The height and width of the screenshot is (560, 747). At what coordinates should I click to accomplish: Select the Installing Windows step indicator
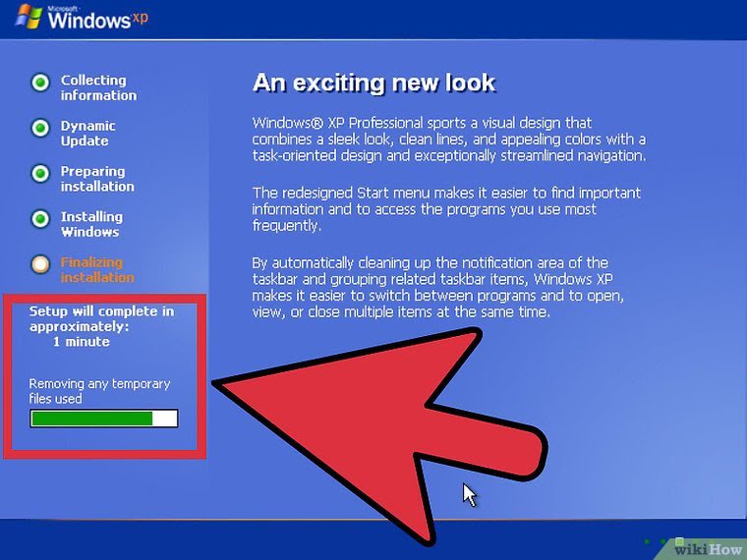click(x=40, y=219)
